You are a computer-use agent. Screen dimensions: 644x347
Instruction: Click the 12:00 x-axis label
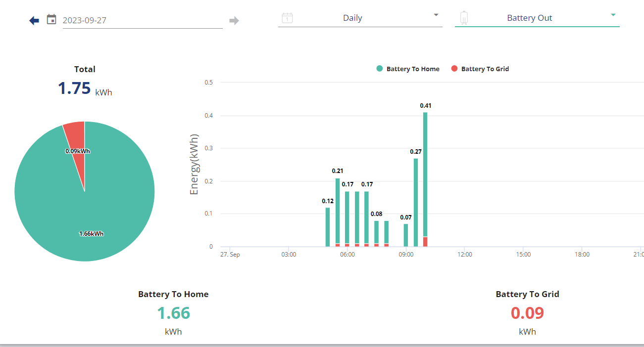click(x=465, y=255)
